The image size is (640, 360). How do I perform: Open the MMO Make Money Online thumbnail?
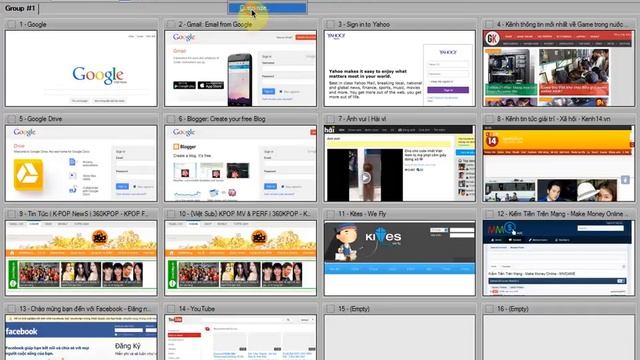(x=559, y=258)
